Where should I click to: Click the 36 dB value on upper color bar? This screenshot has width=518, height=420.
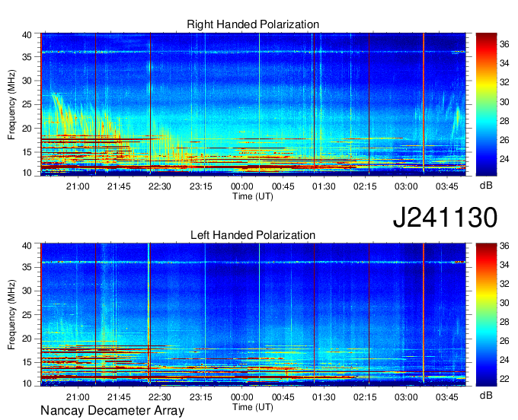[x=504, y=44]
